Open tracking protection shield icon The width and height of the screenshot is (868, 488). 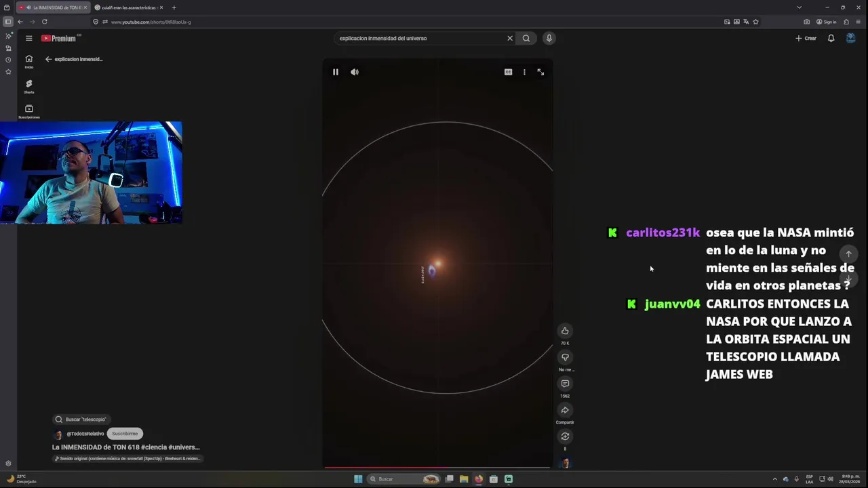[96, 22]
